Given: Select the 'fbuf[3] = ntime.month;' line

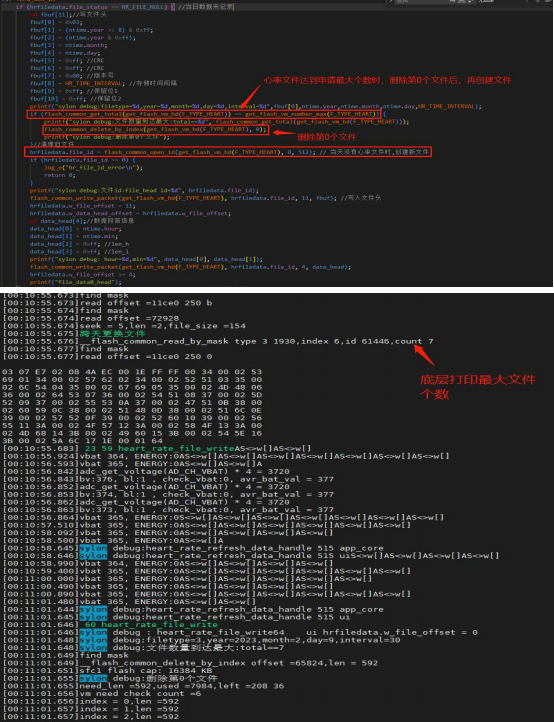Looking at the screenshot, I should click(x=69, y=45).
